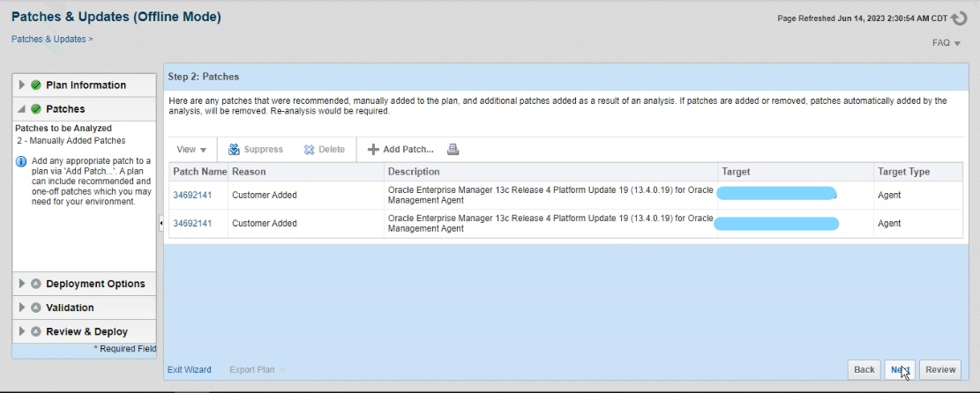The image size is (980, 393).
Task: Open the Export Plan dropdown
Action: (x=258, y=370)
